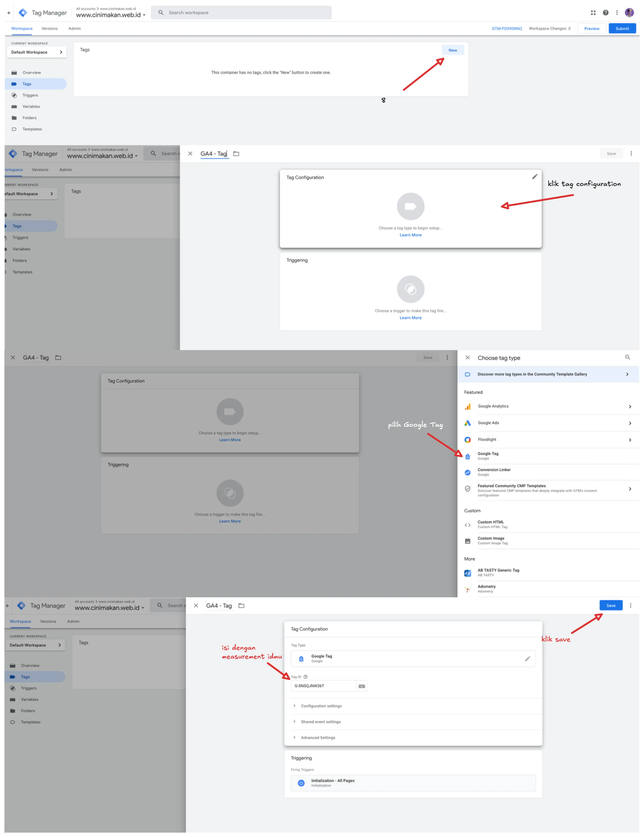Click the undimmed trigger placeholder icon
Image resolution: width=644 pixels, height=837 pixels.
[410, 289]
